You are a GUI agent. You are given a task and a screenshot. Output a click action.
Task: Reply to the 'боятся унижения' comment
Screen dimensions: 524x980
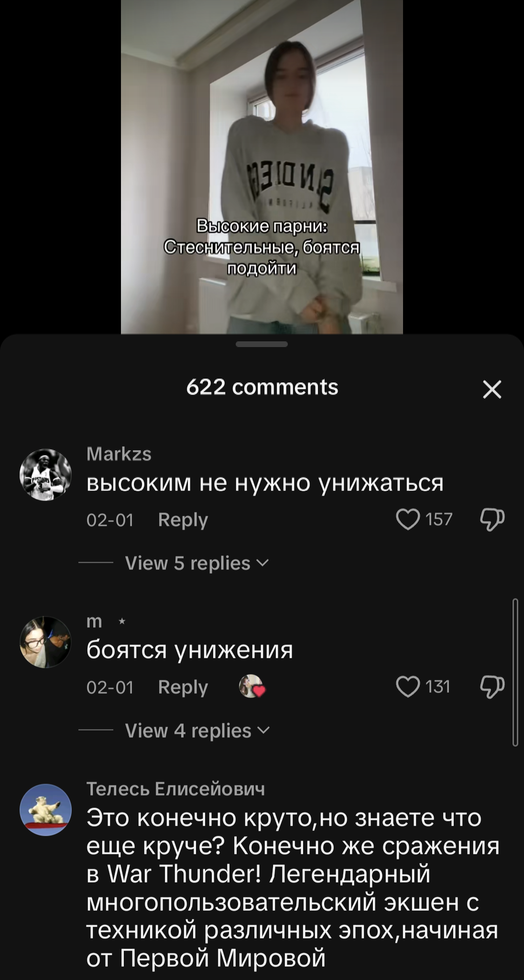[183, 687]
